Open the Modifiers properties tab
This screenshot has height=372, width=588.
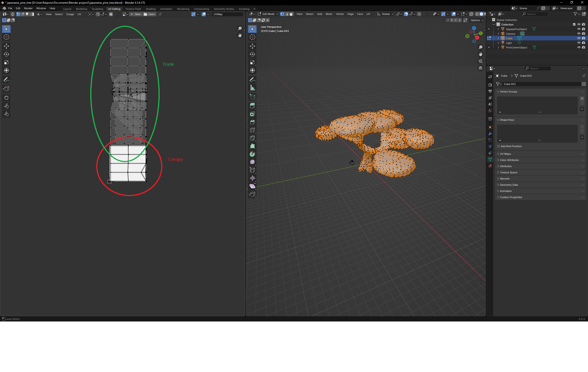click(x=490, y=134)
